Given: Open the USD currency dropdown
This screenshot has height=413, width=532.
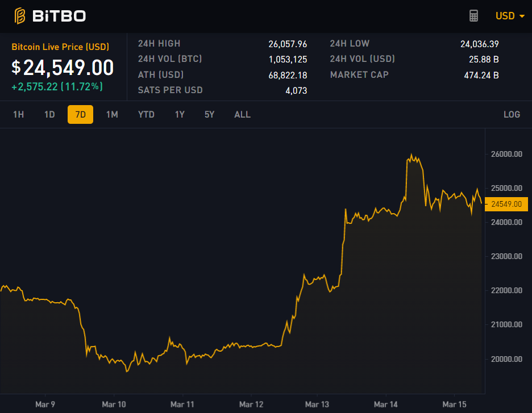Looking at the screenshot, I should click(x=510, y=16).
